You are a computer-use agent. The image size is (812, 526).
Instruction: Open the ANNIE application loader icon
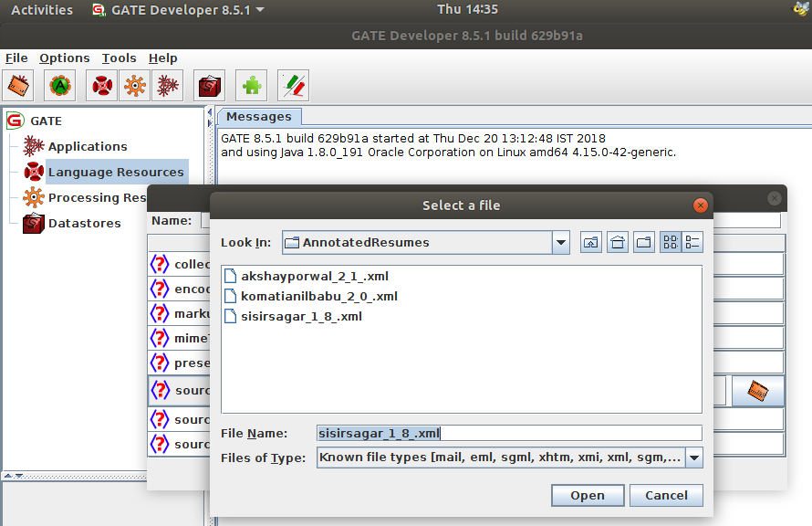tap(59, 85)
